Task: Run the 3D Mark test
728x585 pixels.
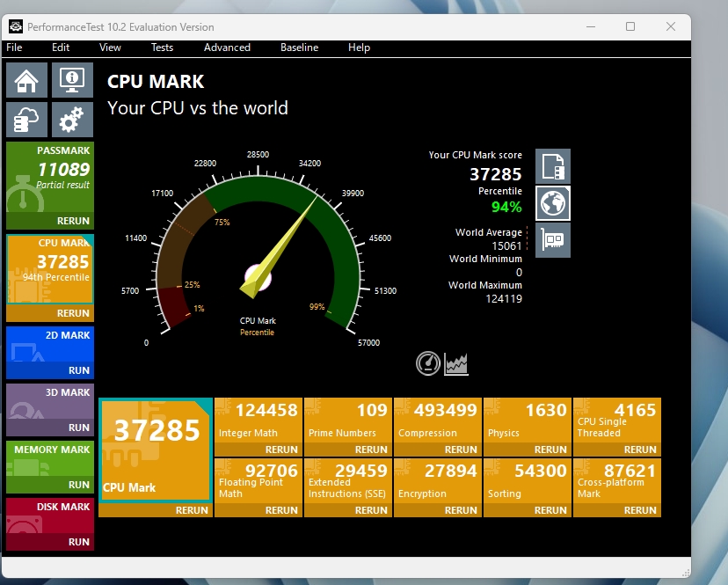Action: click(x=50, y=428)
